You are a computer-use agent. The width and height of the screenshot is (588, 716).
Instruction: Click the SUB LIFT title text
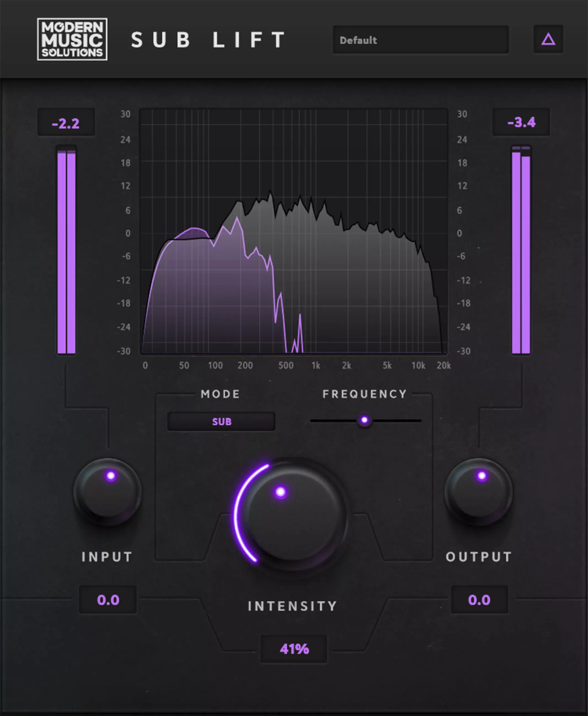tap(208, 40)
